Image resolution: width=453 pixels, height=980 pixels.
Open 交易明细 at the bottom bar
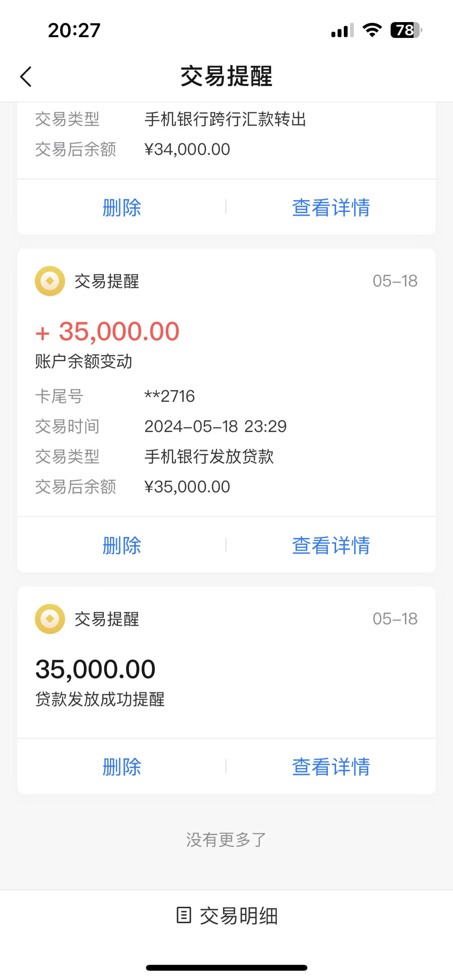pos(227,916)
